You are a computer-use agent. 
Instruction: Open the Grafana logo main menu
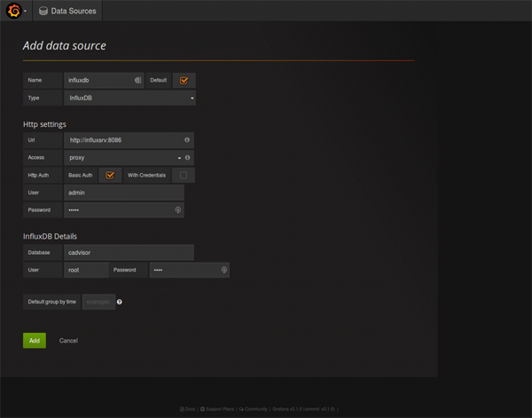[x=14, y=11]
